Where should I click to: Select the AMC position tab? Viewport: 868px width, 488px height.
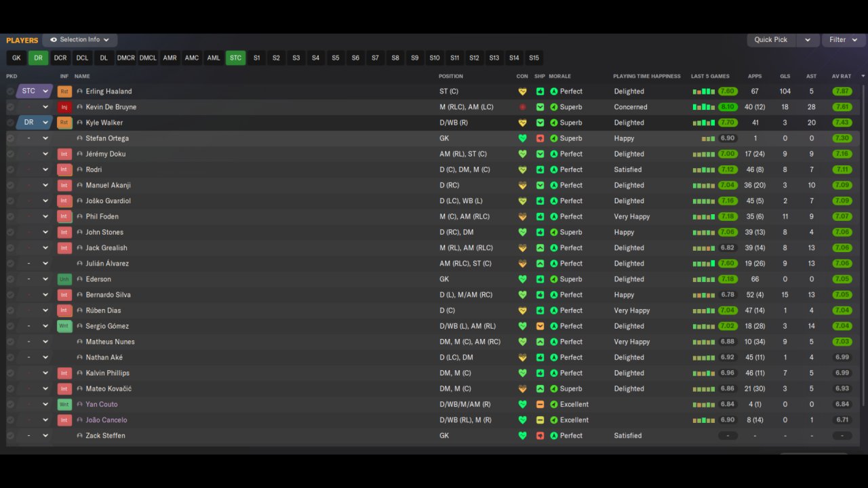(x=192, y=58)
